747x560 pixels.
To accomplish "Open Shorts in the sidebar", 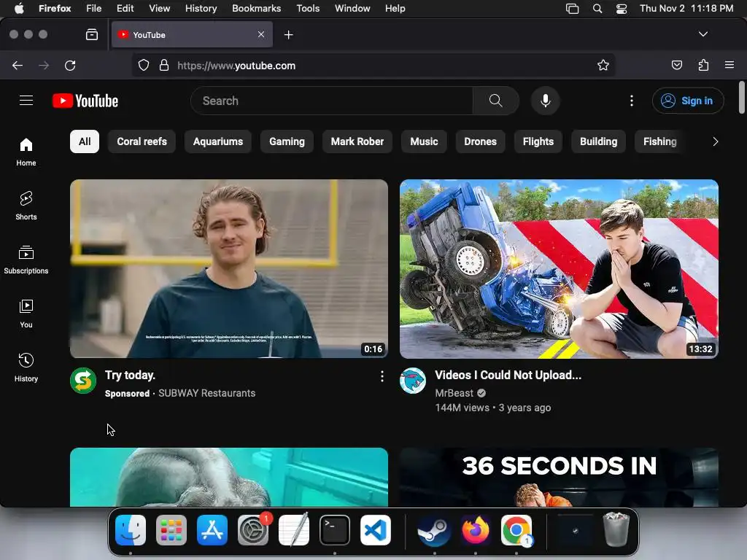I will click(26, 206).
